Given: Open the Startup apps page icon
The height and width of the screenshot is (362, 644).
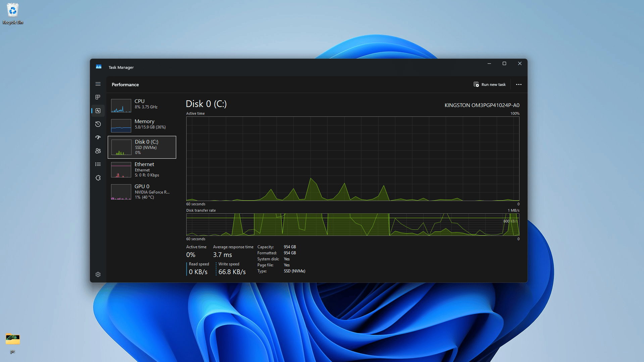Looking at the screenshot, I should (98, 138).
